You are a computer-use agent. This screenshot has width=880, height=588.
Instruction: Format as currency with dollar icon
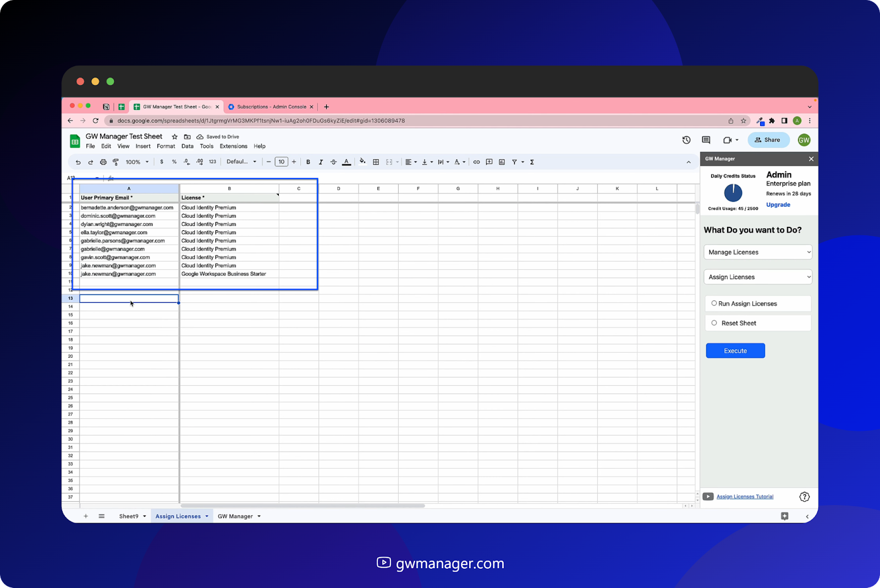point(162,162)
